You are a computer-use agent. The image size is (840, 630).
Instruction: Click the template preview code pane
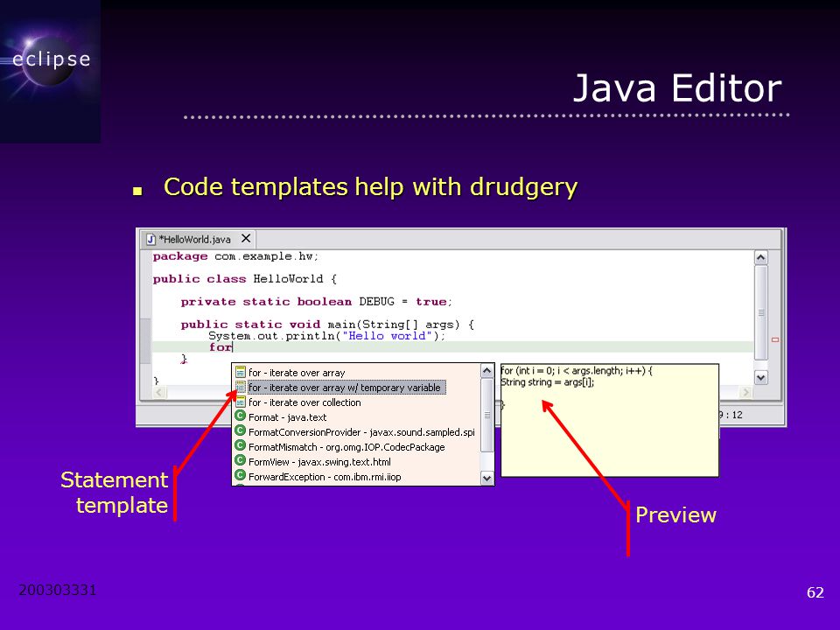[610, 421]
